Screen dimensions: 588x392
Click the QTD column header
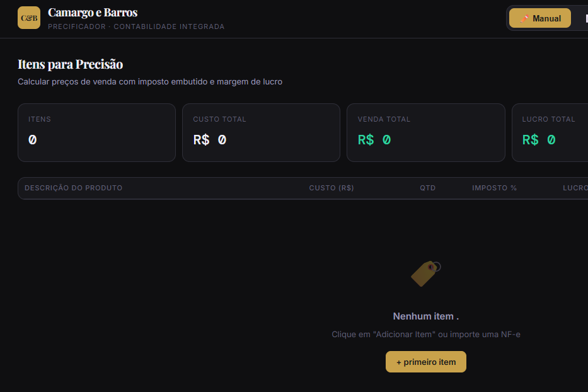pyautogui.click(x=427, y=188)
